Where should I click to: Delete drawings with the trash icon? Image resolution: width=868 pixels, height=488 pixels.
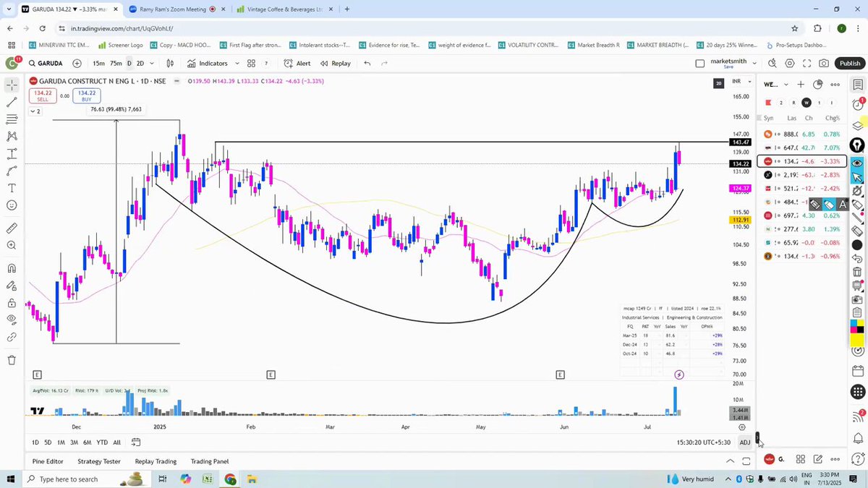[x=12, y=360]
